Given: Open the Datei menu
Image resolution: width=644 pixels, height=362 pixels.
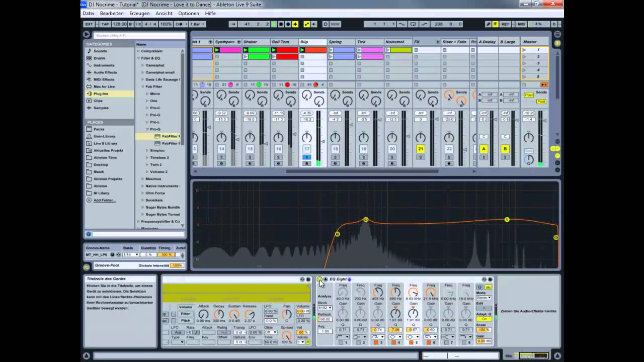Looking at the screenshot, I should tap(88, 14).
